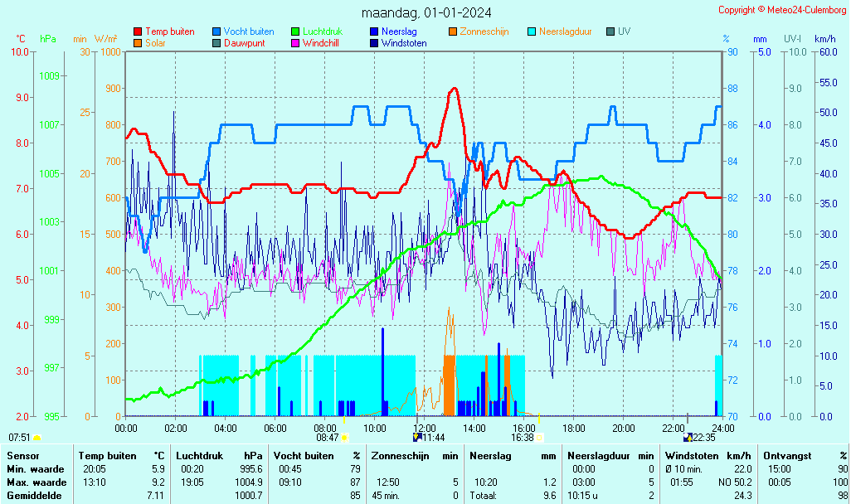Click the Solar legend label

[155, 43]
